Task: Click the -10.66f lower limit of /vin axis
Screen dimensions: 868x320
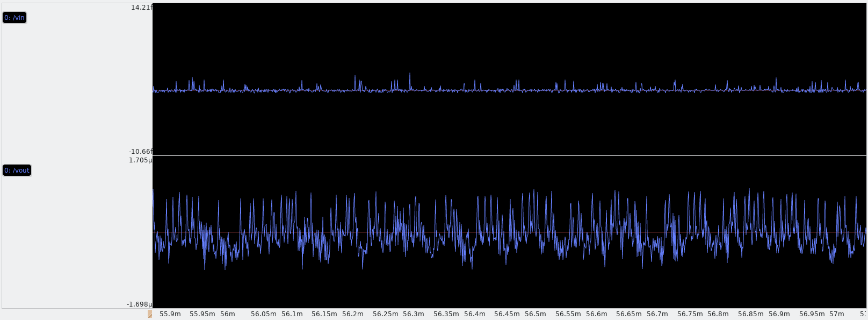Action: click(x=140, y=152)
